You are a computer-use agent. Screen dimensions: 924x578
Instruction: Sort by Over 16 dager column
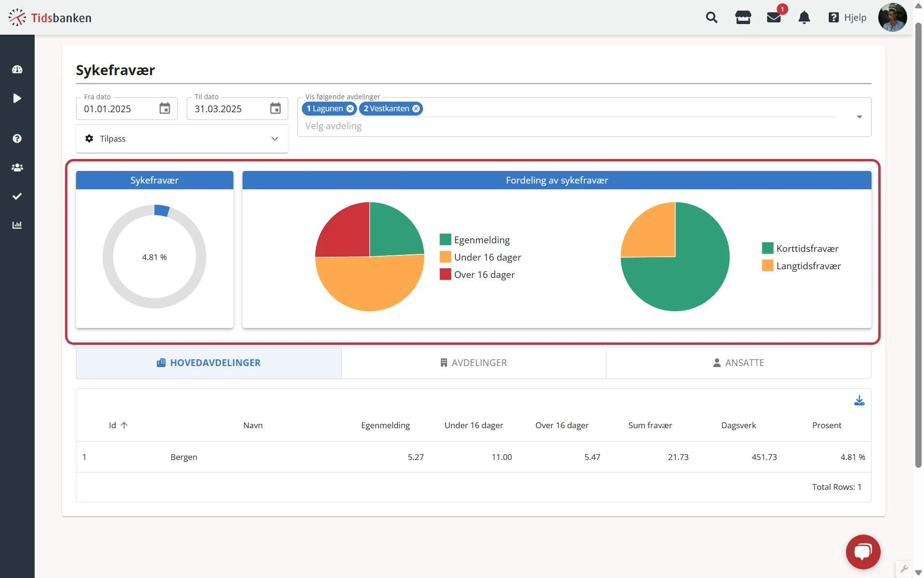[x=562, y=425]
